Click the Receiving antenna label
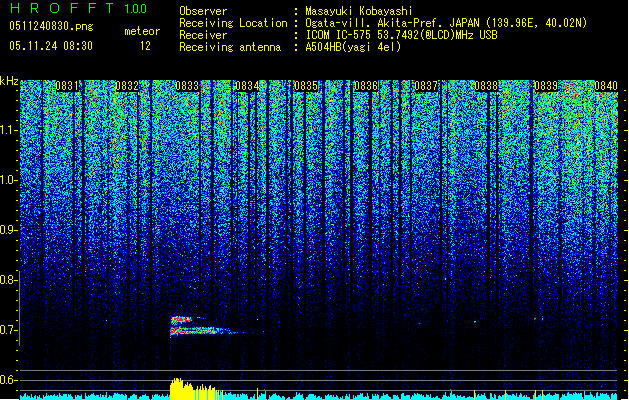The image size is (629, 400). tap(230, 47)
